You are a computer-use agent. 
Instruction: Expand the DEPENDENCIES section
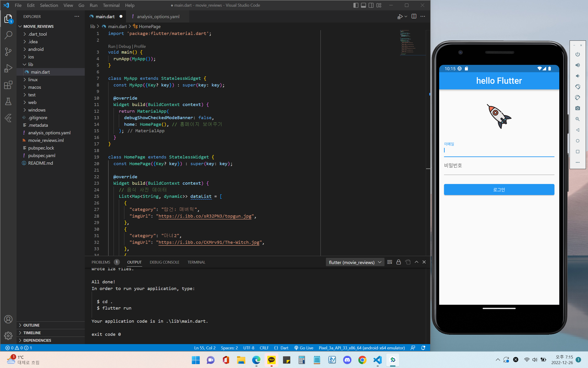[x=37, y=340]
